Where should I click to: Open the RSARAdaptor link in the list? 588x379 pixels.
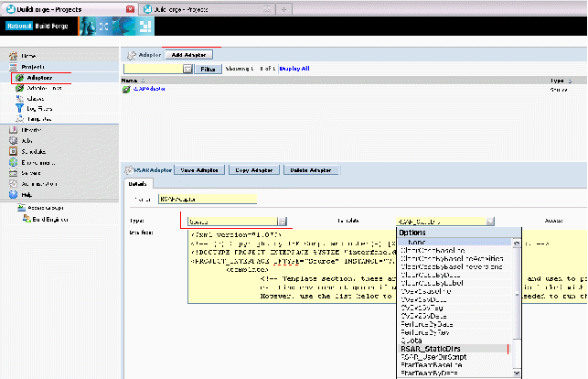pyautogui.click(x=149, y=89)
